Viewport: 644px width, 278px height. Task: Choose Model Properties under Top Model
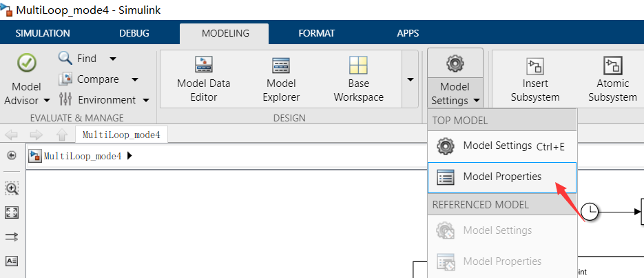point(502,177)
